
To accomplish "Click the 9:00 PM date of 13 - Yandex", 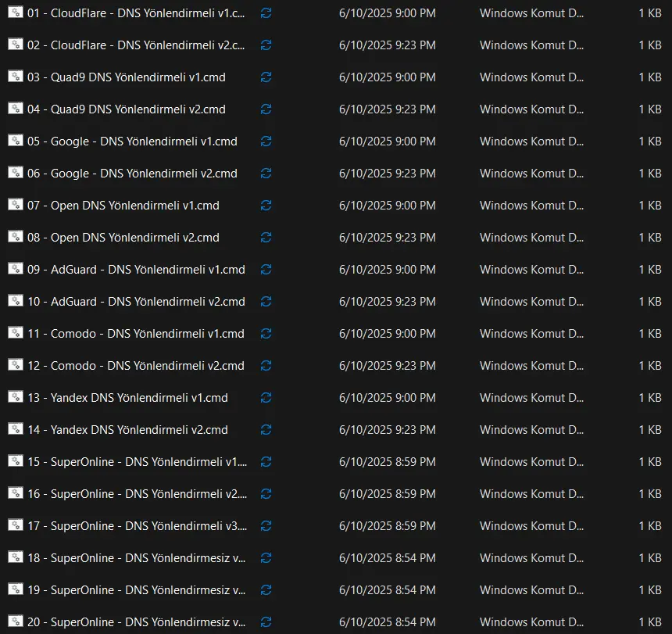I will click(388, 398).
